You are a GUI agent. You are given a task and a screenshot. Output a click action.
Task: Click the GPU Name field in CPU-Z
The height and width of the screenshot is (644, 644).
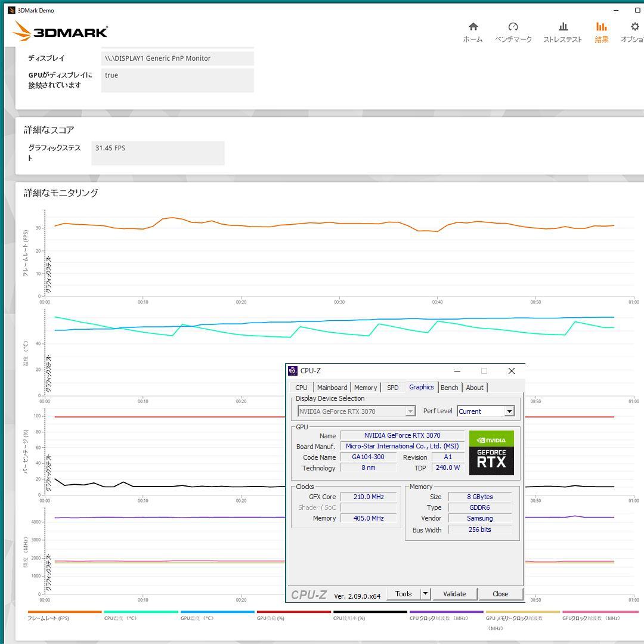(402, 435)
